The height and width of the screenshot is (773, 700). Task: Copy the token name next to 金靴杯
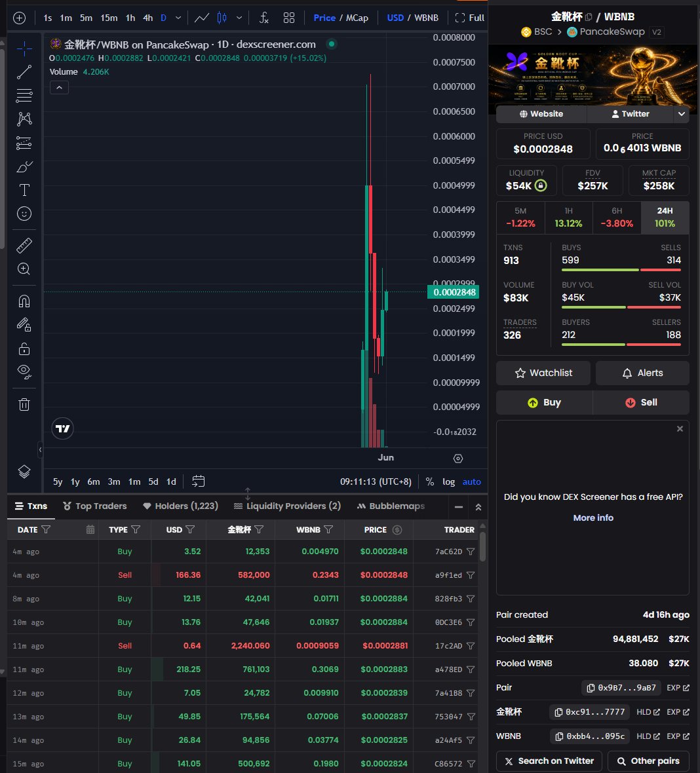(x=589, y=17)
